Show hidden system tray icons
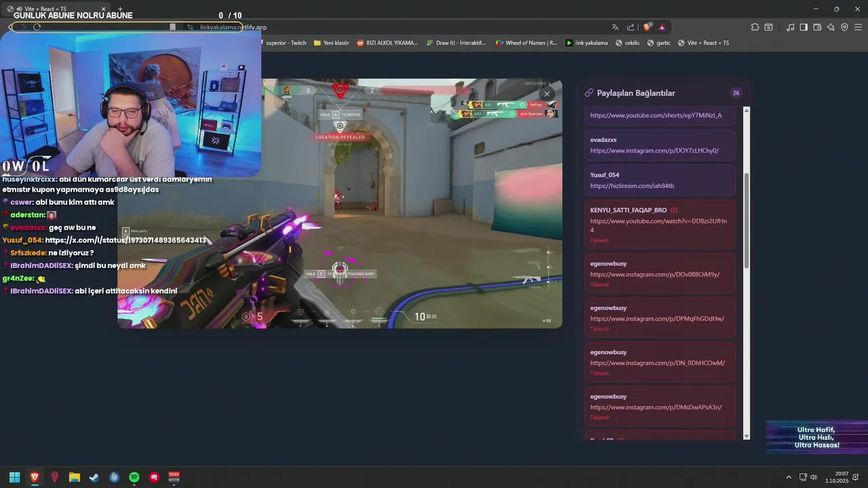Viewport: 868px width, 488px height. (789, 477)
